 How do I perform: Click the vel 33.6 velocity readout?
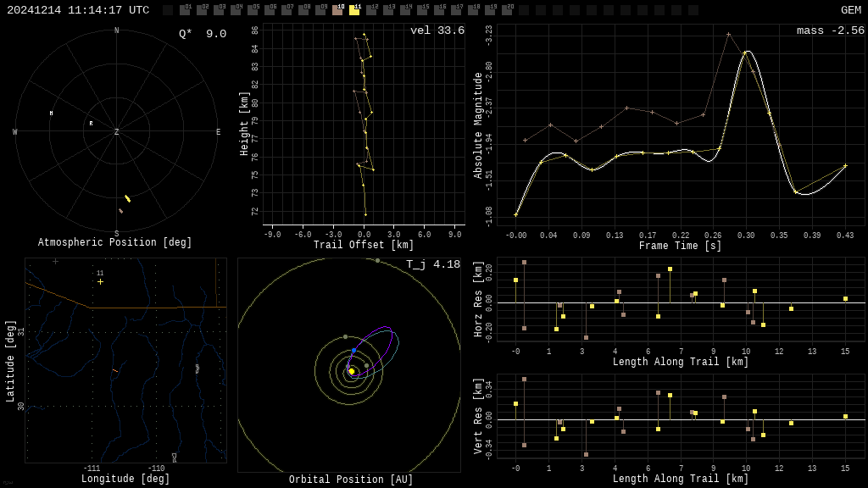[437, 30]
